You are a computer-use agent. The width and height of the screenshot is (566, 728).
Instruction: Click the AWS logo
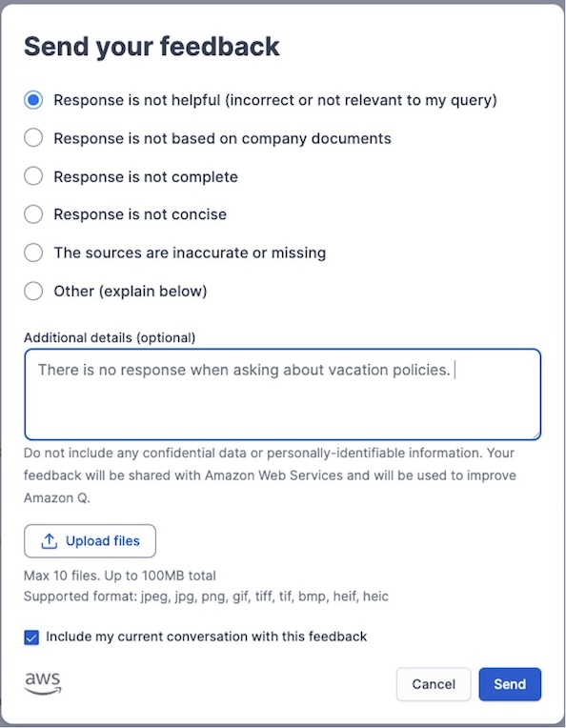43,683
